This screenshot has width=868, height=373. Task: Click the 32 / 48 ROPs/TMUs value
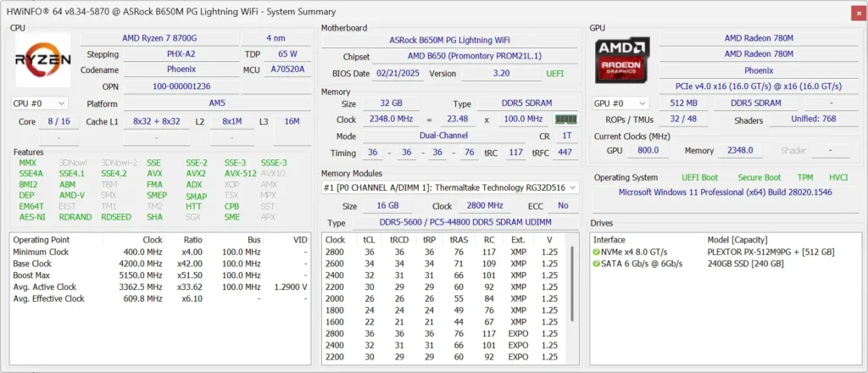(x=684, y=119)
